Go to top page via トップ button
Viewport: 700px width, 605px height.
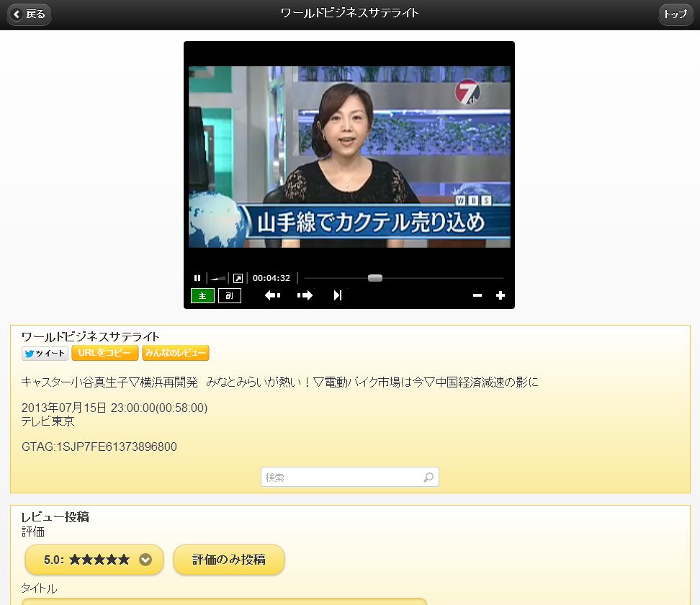(676, 14)
